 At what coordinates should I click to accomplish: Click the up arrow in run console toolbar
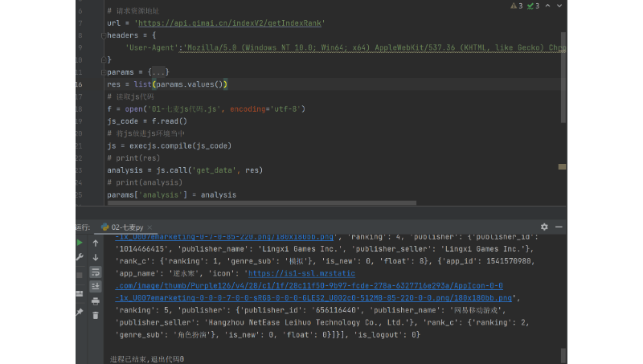coord(96,243)
